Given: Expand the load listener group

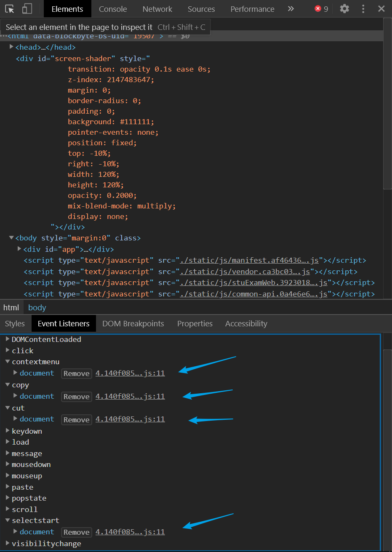Looking at the screenshot, I should click(x=8, y=442).
